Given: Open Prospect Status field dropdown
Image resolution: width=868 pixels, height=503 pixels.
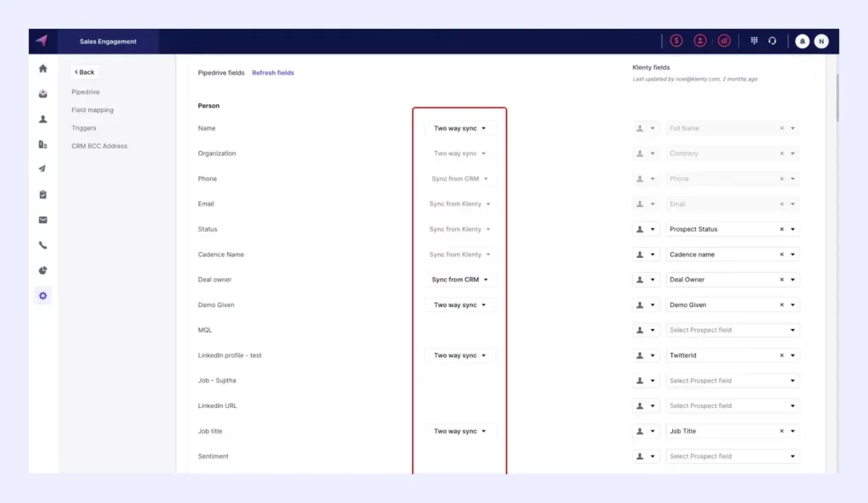Looking at the screenshot, I should pyautogui.click(x=793, y=229).
